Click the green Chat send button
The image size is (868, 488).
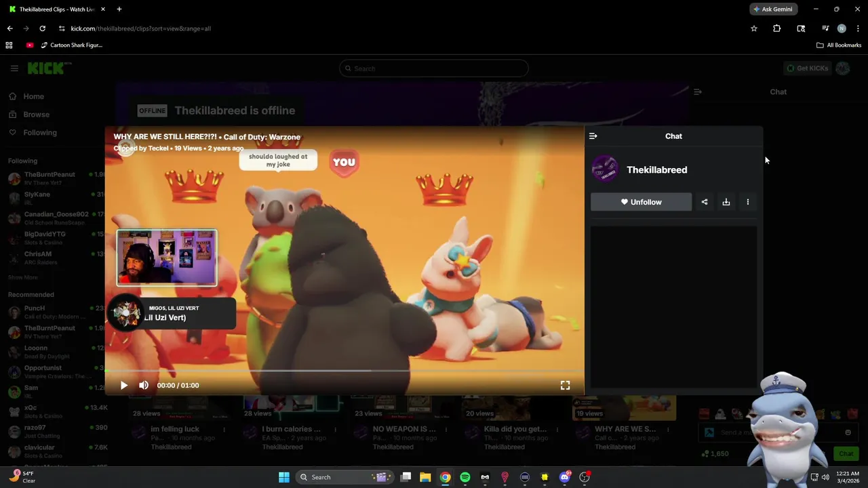[x=846, y=453]
